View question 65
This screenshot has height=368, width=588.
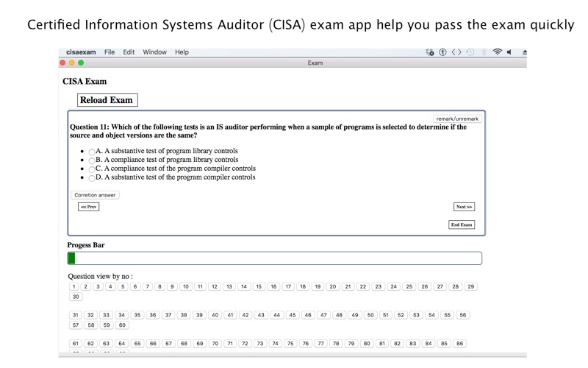[x=137, y=344]
